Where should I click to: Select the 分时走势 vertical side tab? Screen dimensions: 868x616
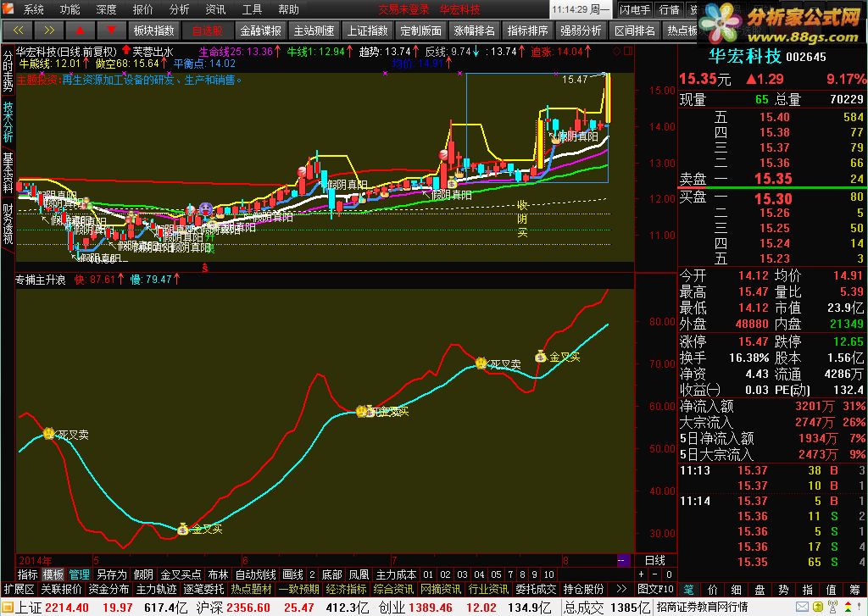click(8, 71)
